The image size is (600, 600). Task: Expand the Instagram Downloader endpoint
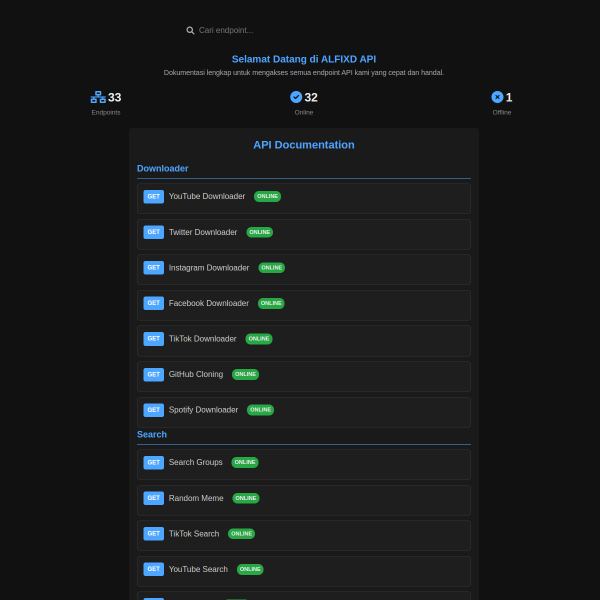[304, 270]
